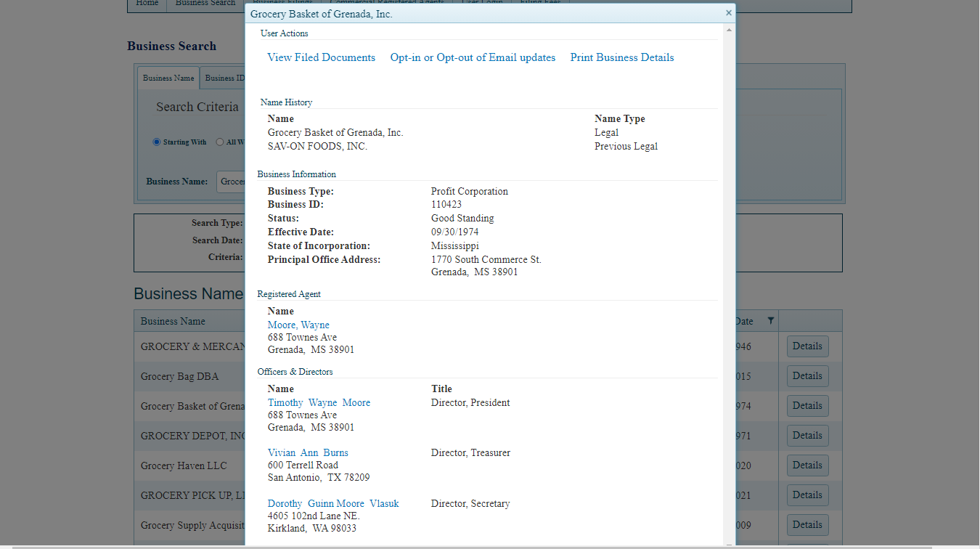980x549 pixels.
Task: Click Details button for GROCERY & MERCANTILE row
Action: coord(807,346)
